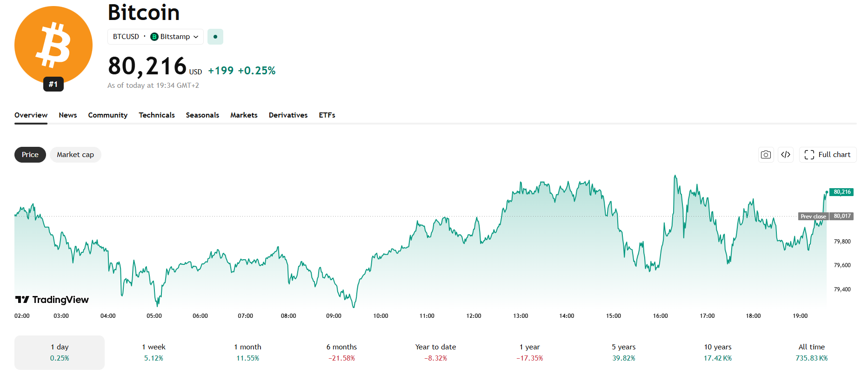The image size is (868, 381).
Task: Click the 79,800 price axis label
Action: (x=842, y=242)
